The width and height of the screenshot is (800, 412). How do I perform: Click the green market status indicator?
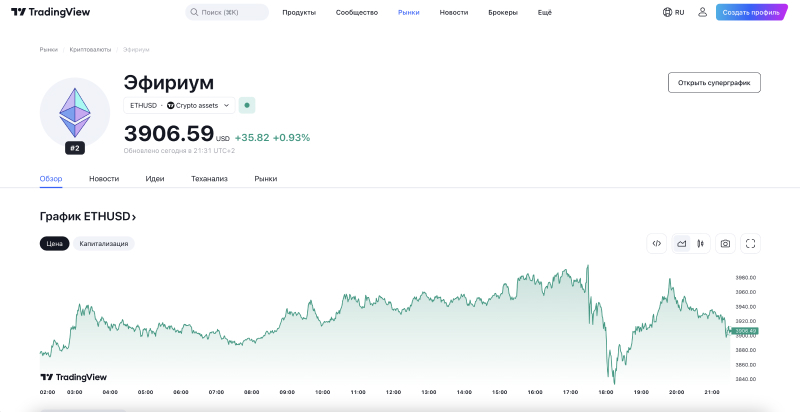click(x=247, y=106)
